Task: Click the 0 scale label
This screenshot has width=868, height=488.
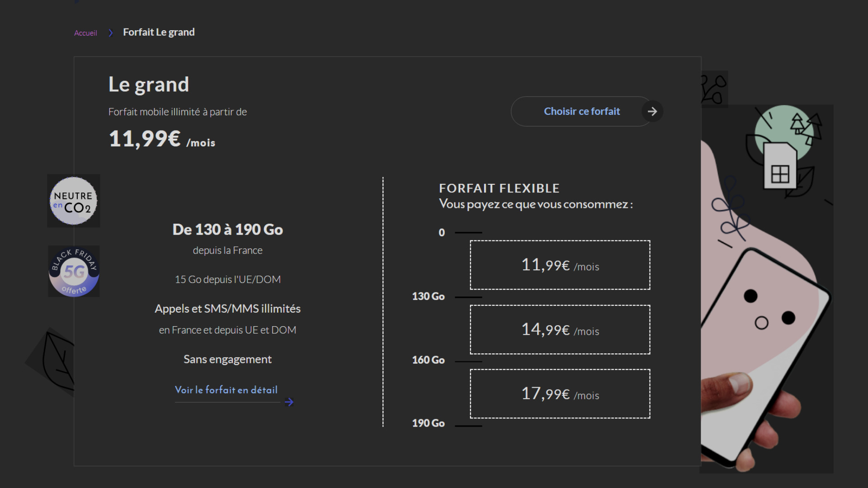Action: click(442, 233)
